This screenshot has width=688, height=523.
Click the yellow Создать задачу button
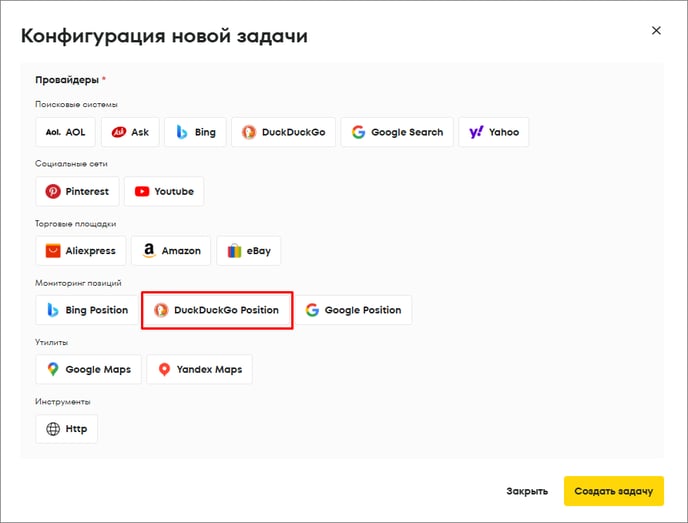click(x=613, y=491)
